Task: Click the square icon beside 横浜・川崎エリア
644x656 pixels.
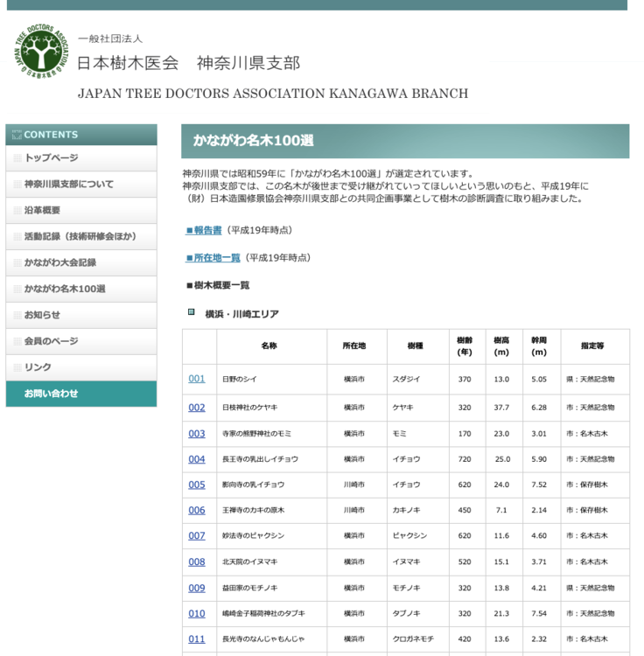Action: click(191, 312)
